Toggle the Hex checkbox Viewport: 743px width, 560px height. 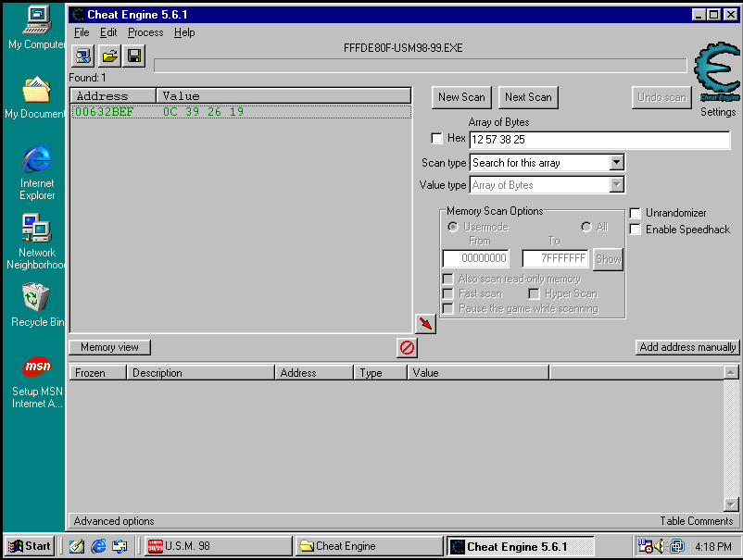436,138
